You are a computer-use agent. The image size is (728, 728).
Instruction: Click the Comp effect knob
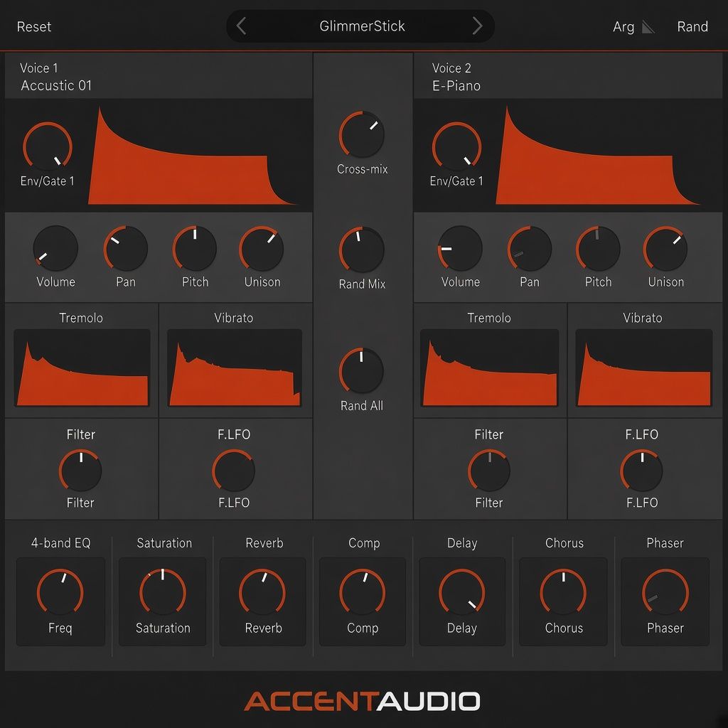point(362,592)
